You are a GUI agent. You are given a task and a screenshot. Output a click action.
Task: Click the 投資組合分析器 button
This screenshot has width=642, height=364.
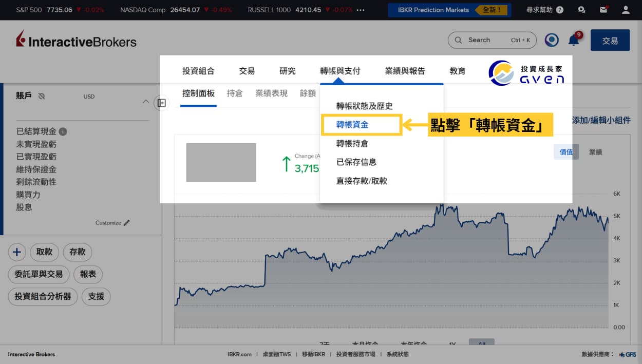43,296
